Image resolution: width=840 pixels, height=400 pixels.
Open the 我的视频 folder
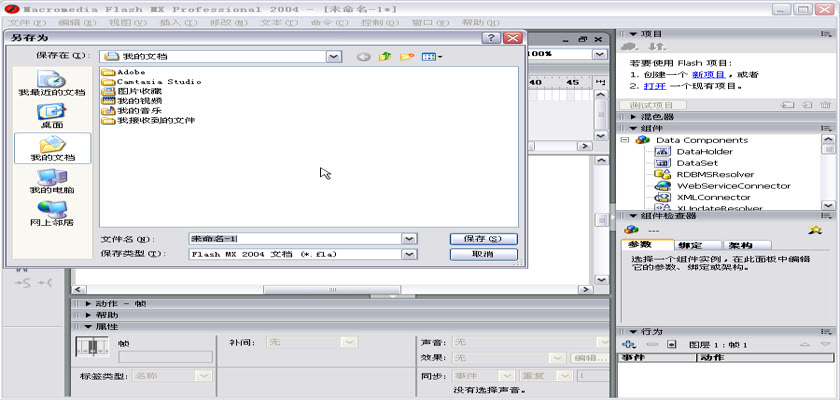tap(132, 101)
